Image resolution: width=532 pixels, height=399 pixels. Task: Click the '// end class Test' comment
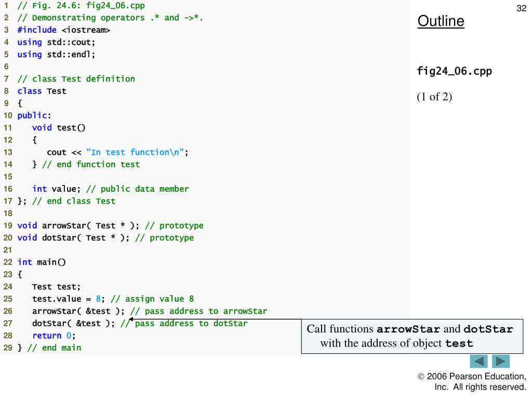74,201
